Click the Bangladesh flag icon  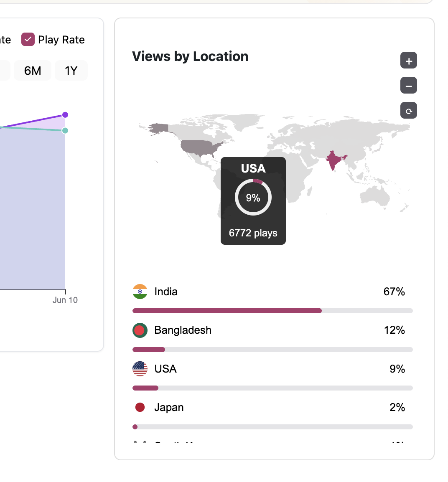click(140, 330)
